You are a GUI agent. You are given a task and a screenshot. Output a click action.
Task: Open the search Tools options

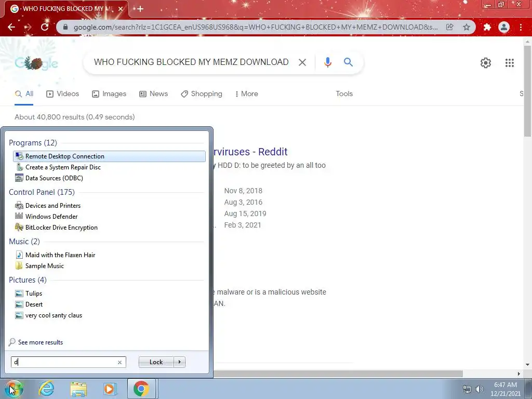point(344,94)
